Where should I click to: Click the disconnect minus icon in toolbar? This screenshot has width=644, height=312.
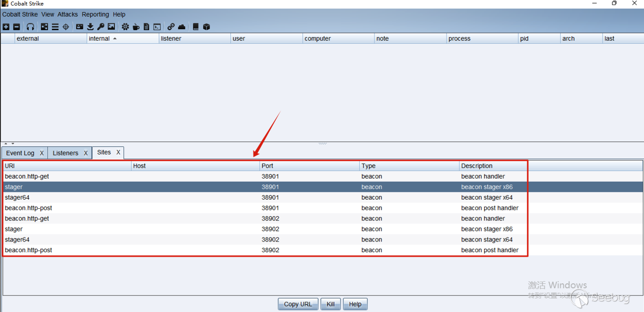click(x=17, y=27)
